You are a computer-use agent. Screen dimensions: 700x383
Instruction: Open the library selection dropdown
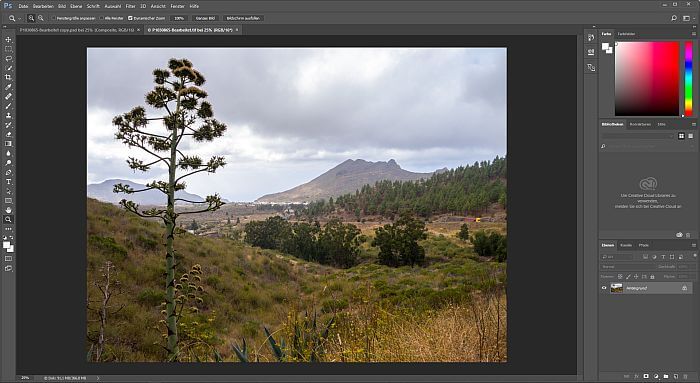pos(637,136)
